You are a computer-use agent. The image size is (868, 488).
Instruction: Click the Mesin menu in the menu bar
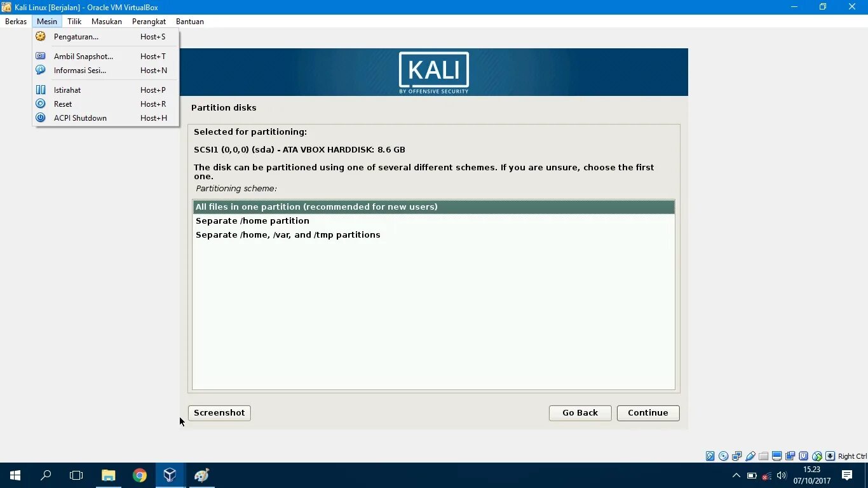click(47, 22)
